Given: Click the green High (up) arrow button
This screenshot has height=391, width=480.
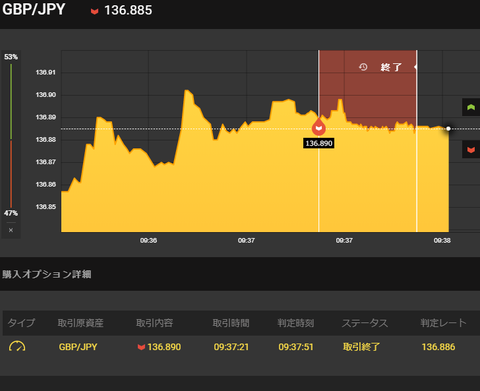Looking at the screenshot, I should [x=471, y=107].
